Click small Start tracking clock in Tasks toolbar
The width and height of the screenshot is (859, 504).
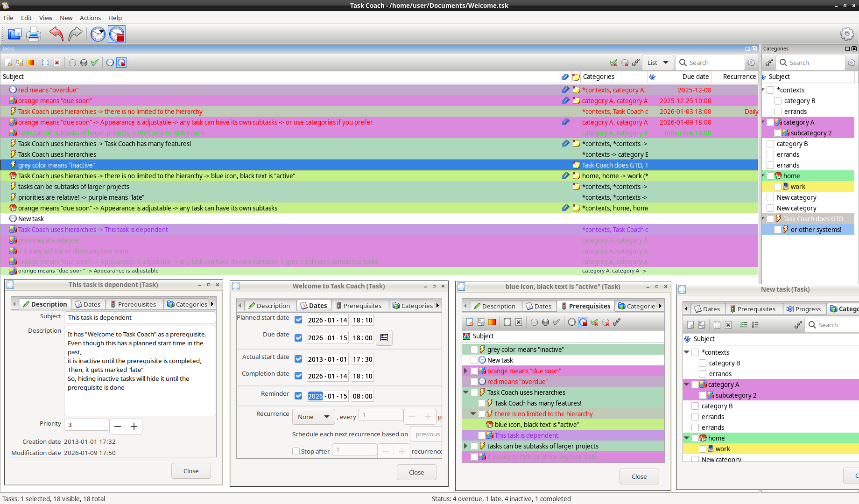click(x=110, y=63)
